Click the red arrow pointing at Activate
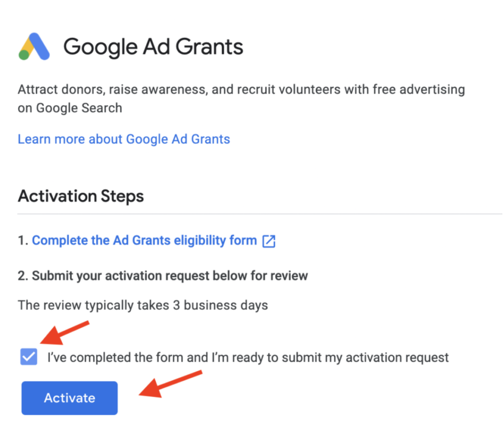 [170, 383]
